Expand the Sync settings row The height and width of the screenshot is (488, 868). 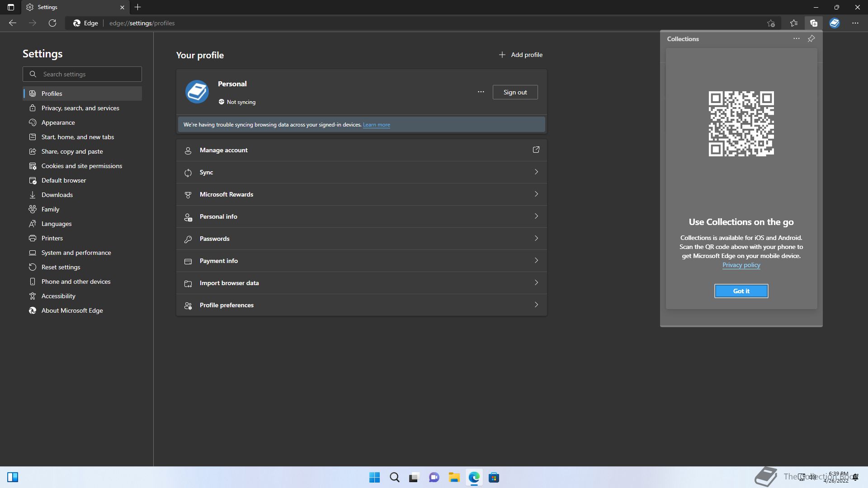click(x=362, y=172)
